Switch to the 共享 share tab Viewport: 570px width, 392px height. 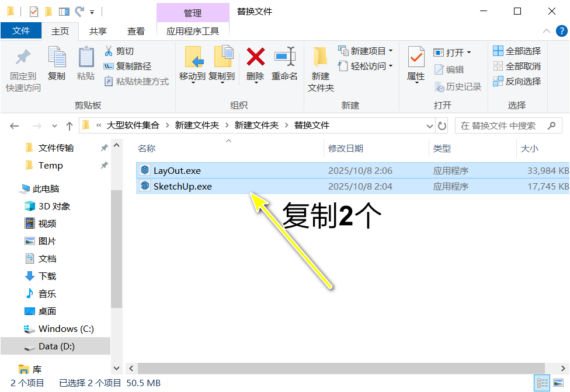(x=98, y=32)
